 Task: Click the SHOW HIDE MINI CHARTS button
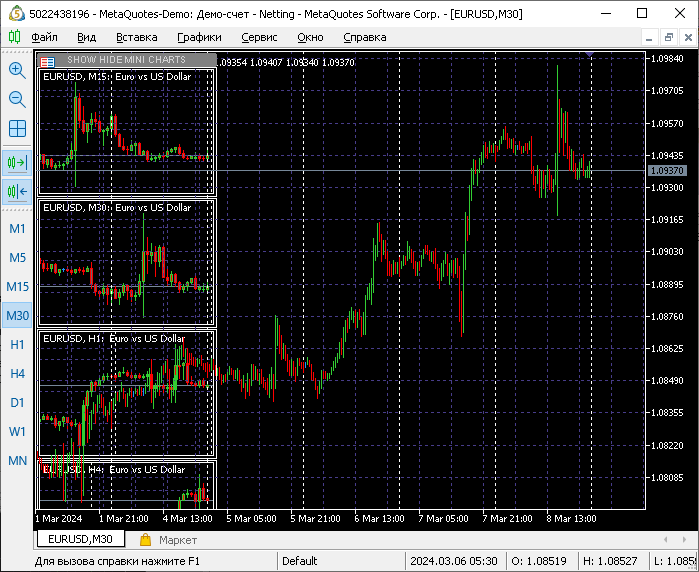(126, 60)
